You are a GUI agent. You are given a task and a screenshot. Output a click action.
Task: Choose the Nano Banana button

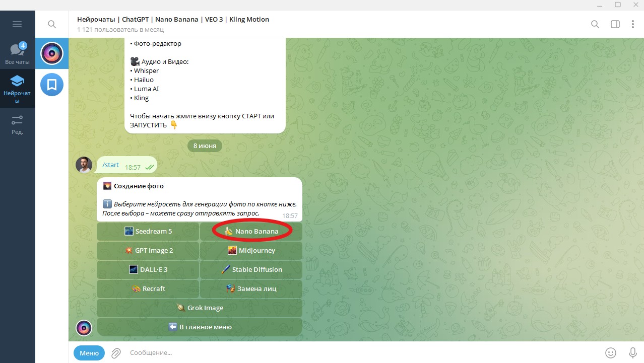tap(251, 231)
